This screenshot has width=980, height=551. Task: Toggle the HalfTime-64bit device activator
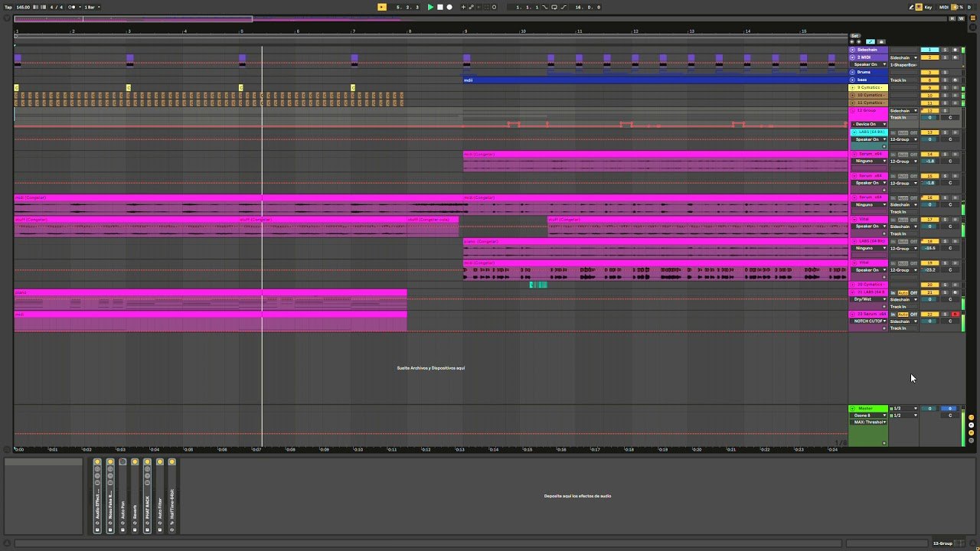[171, 462]
